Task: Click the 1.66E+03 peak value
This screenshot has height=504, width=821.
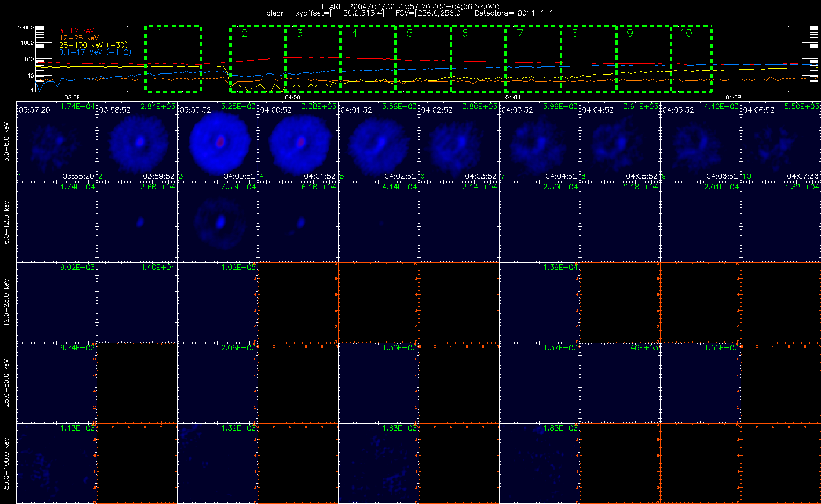Action: point(721,348)
